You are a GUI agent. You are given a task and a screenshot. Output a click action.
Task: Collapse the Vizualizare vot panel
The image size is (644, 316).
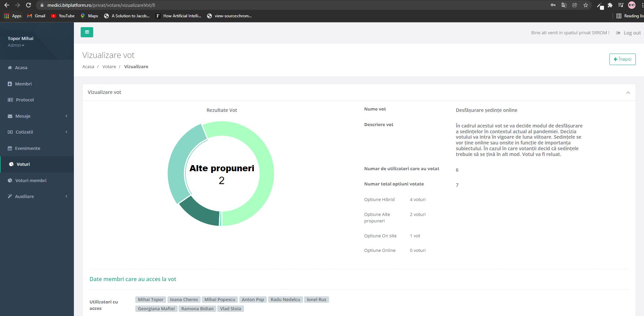tap(628, 93)
